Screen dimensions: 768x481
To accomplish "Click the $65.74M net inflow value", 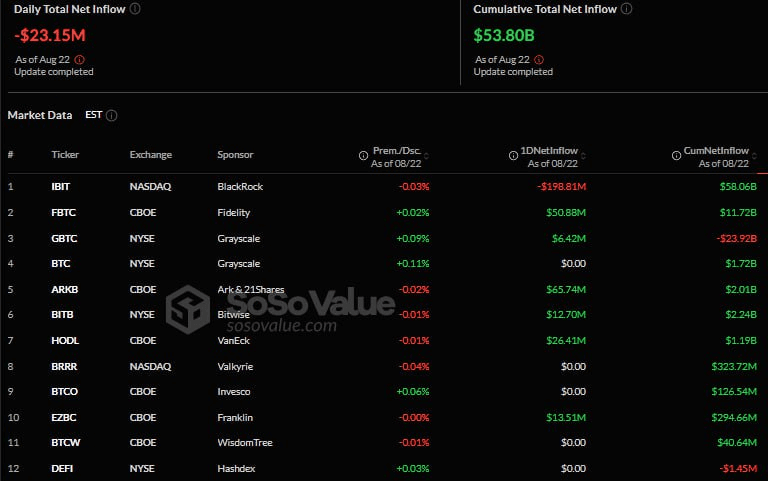I will pos(566,289).
